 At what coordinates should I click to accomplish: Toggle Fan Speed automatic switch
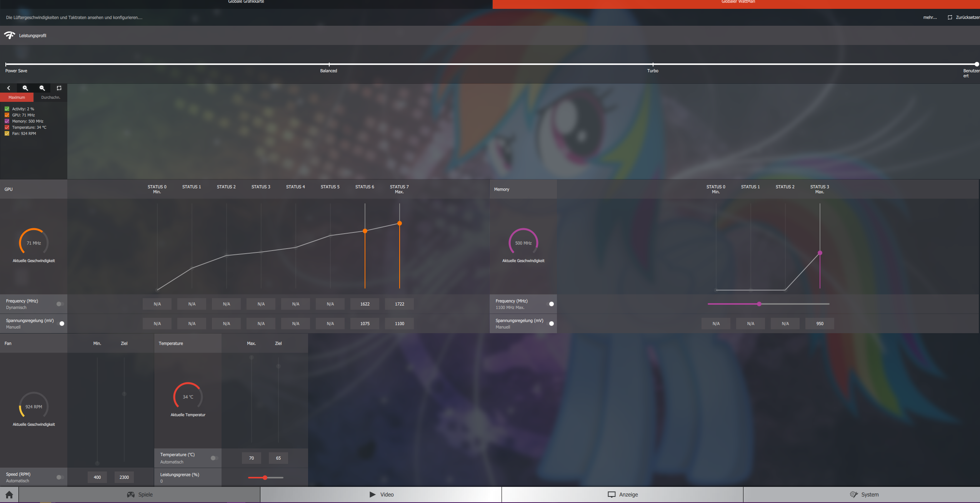point(60,477)
